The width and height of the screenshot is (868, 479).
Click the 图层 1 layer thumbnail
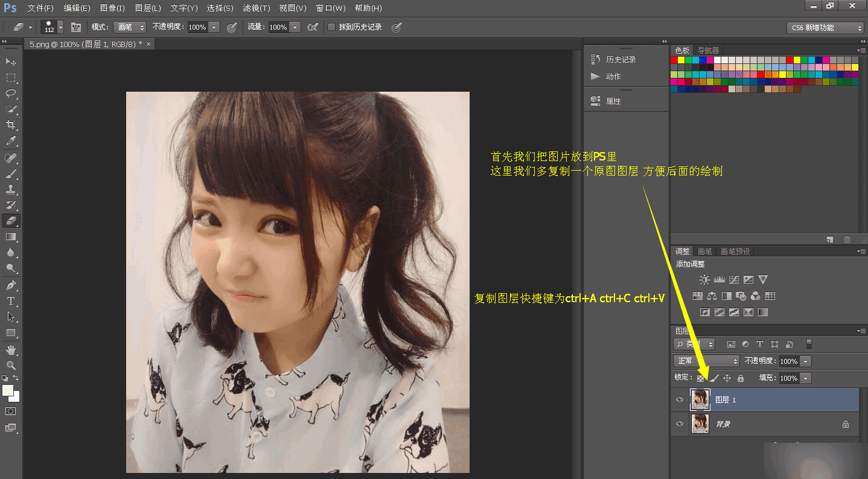coord(700,399)
